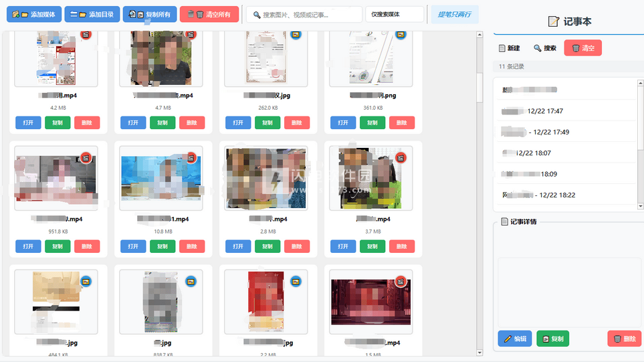Click 删除 for the 262.0 KB jpg file
Image resolution: width=644 pixels, height=362 pixels.
(x=296, y=123)
